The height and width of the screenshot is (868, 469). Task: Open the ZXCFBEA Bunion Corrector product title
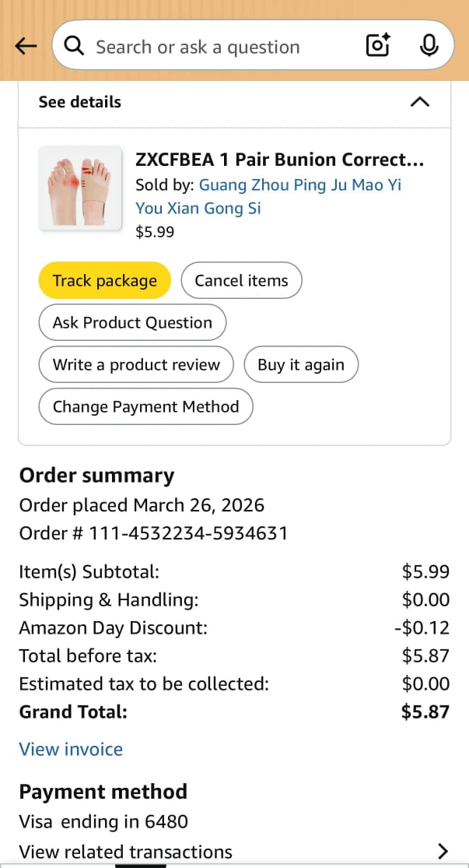tap(280, 160)
